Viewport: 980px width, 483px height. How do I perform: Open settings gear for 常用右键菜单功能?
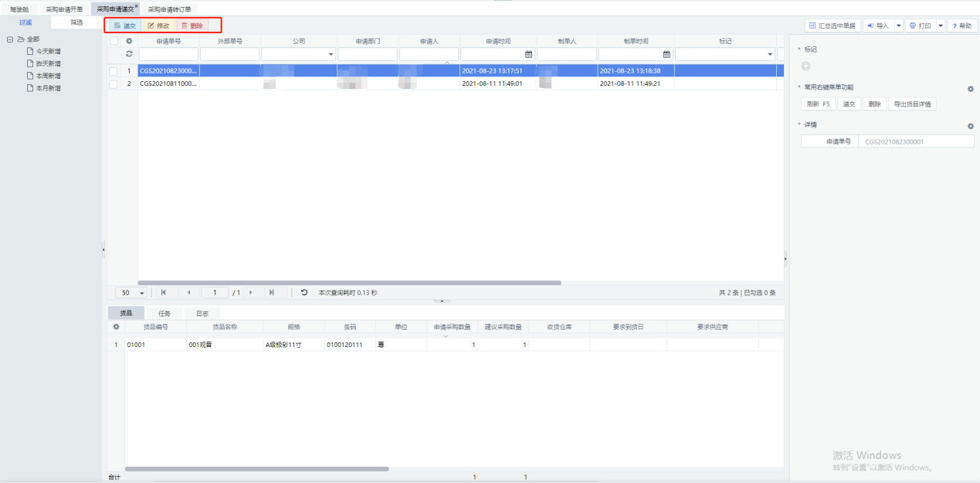coord(971,89)
